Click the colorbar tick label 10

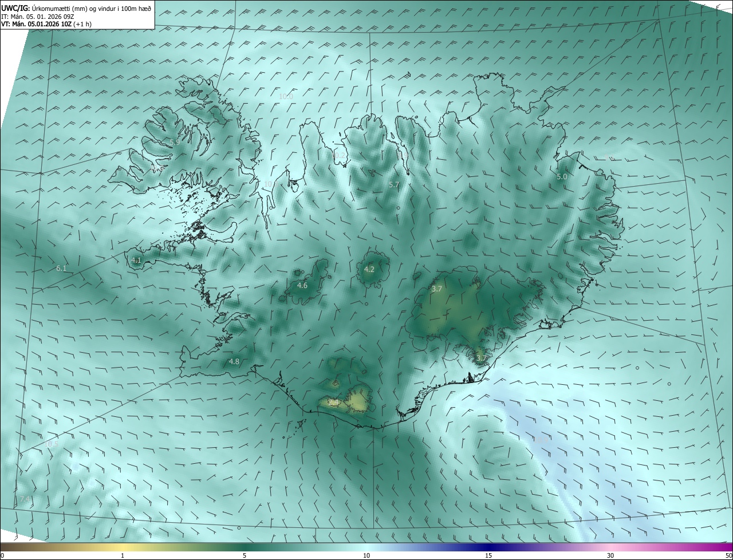pyautogui.click(x=366, y=555)
